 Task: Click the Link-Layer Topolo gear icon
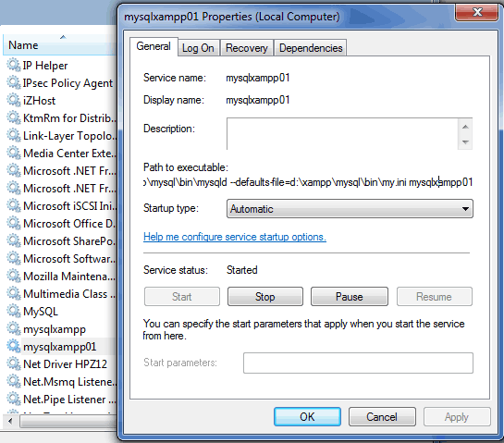14,135
